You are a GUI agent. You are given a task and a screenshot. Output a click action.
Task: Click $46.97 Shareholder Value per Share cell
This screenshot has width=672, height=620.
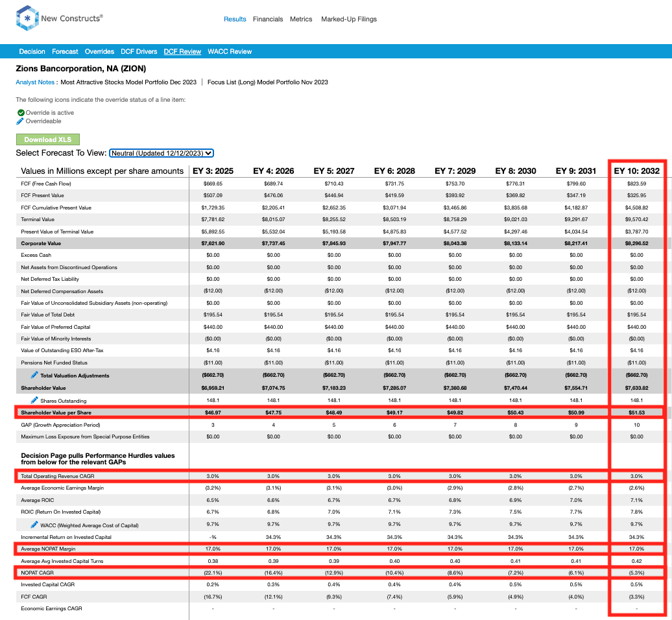click(213, 412)
